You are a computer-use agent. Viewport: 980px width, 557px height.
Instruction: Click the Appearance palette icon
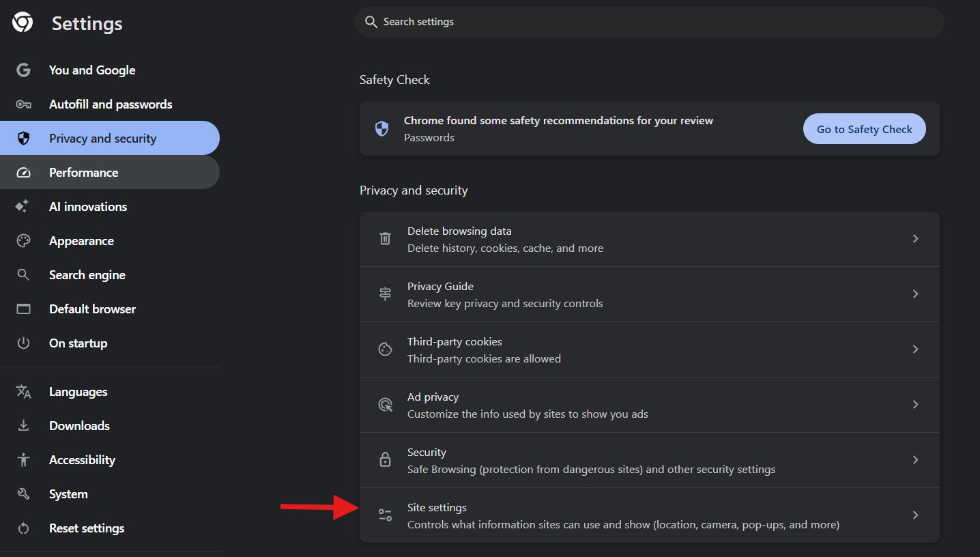click(23, 241)
